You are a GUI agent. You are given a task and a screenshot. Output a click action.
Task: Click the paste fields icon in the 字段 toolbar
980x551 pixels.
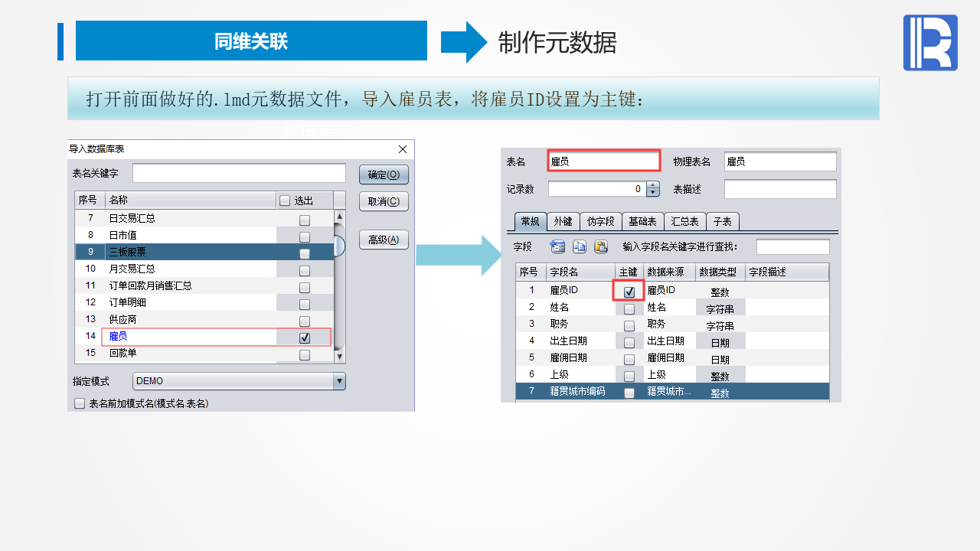click(601, 246)
